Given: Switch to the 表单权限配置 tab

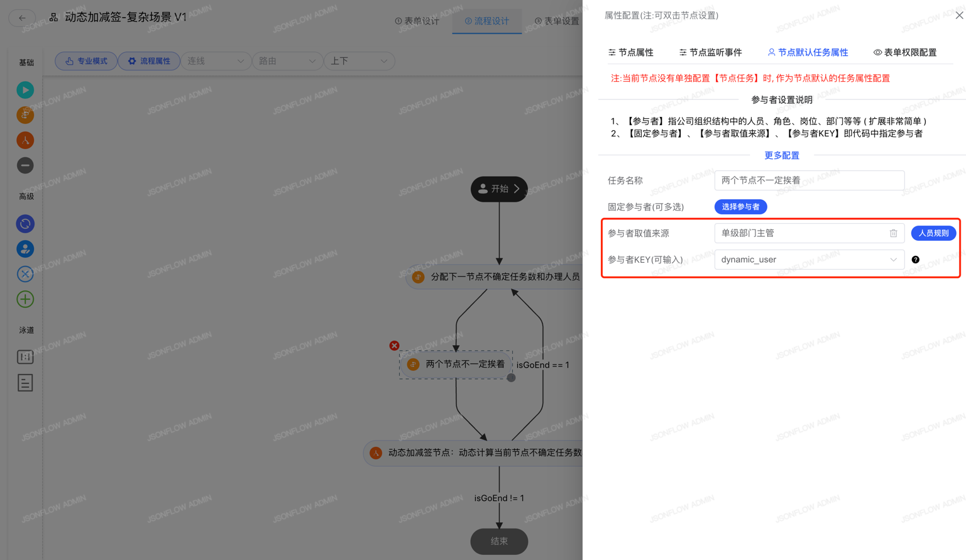Looking at the screenshot, I should 905,53.
